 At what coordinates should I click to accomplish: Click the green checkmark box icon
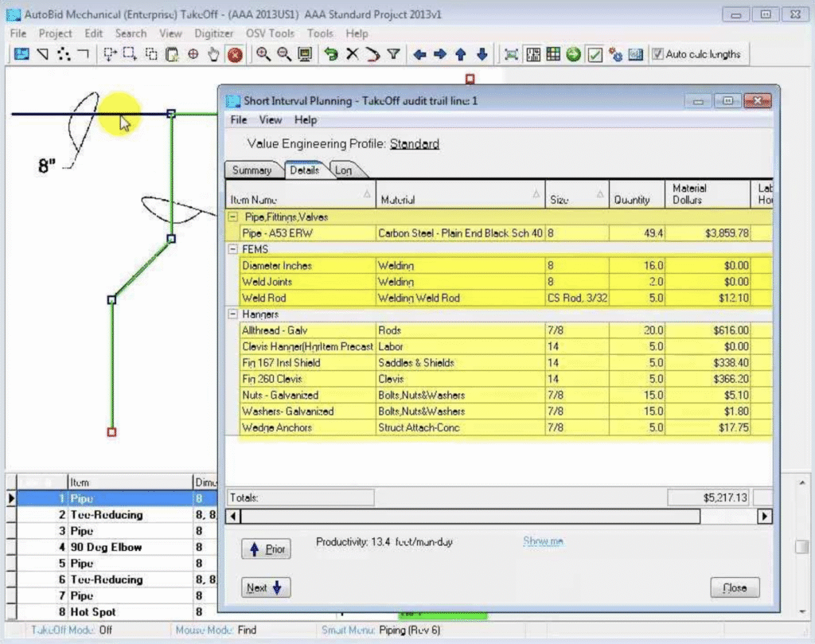tap(595, 54)
